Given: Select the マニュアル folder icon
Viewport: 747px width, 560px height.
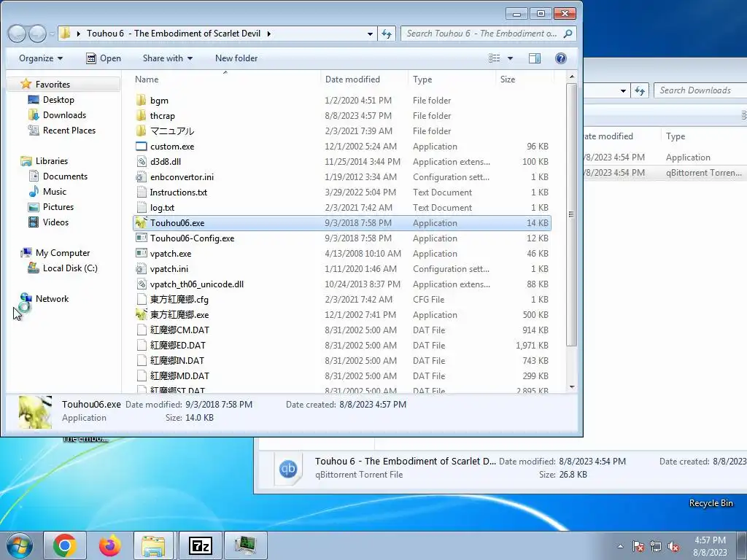Looking at the screenshot, I should tap(141, 131).
